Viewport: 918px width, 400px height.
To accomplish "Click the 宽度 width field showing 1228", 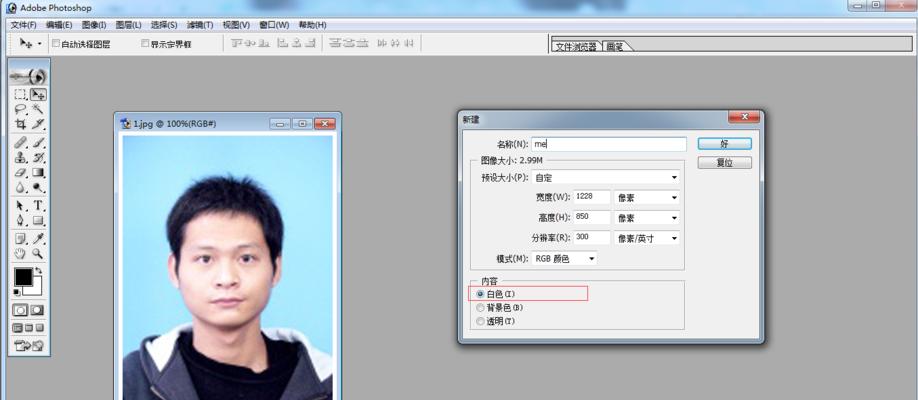I will (x=591, y=197).
